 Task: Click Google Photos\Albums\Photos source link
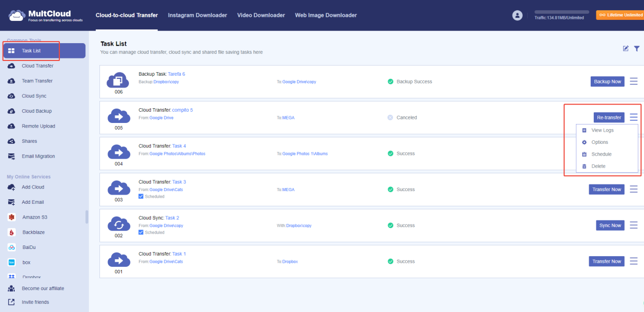pyautogui.click(x=177, y=153)
